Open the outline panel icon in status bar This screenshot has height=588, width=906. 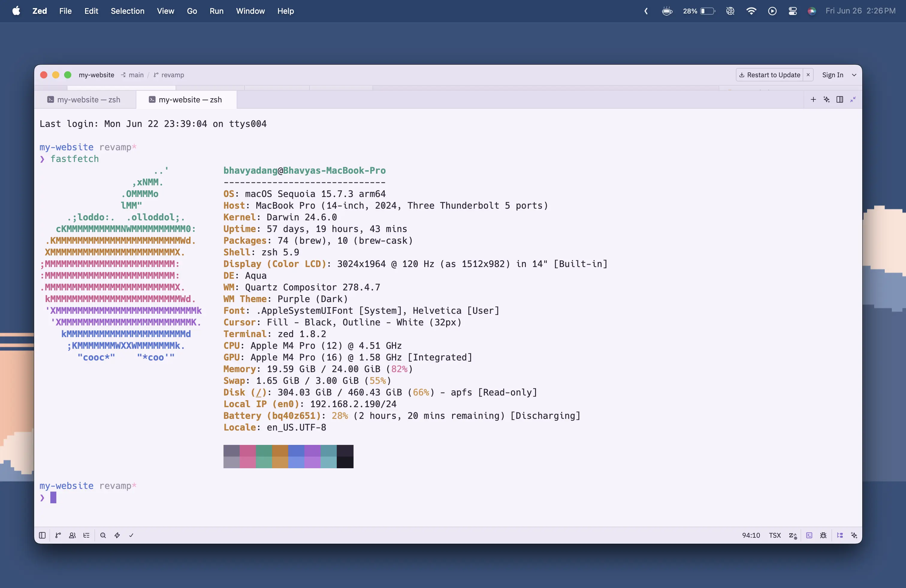(x=86, y=535)
